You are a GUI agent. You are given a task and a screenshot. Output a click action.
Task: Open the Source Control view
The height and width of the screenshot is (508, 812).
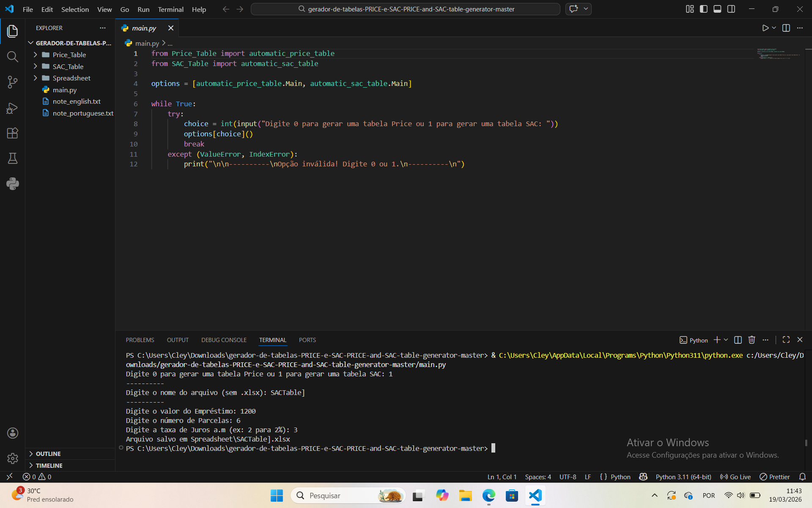(x=13, y=82)
